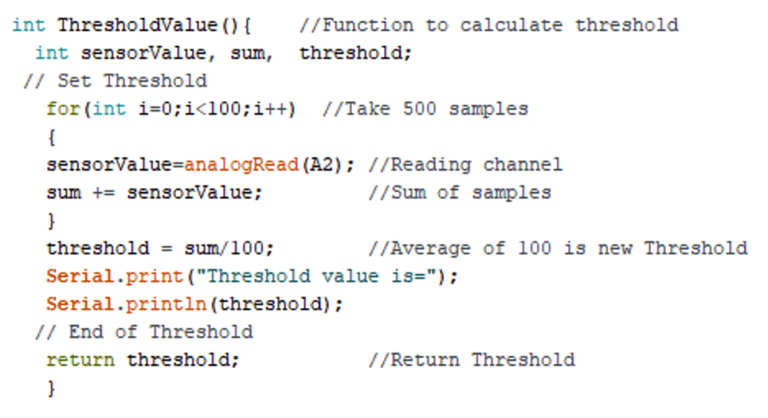Click the "threshold = sum/100" statement
Viewport: 768px width, 418px height.
160,248
